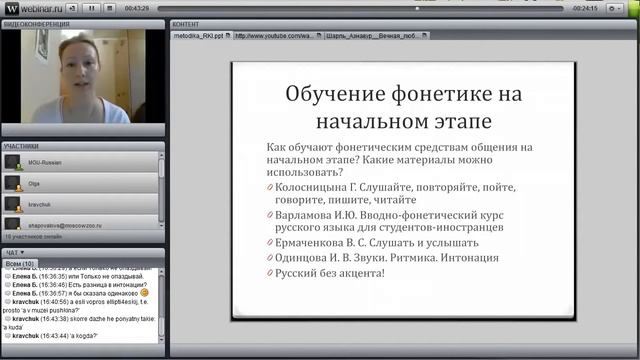Screen dimensions: 640x360
Task: Click speech bubble icon of Елена Б. 16:36:57 message
Action: tap(8, 293)
